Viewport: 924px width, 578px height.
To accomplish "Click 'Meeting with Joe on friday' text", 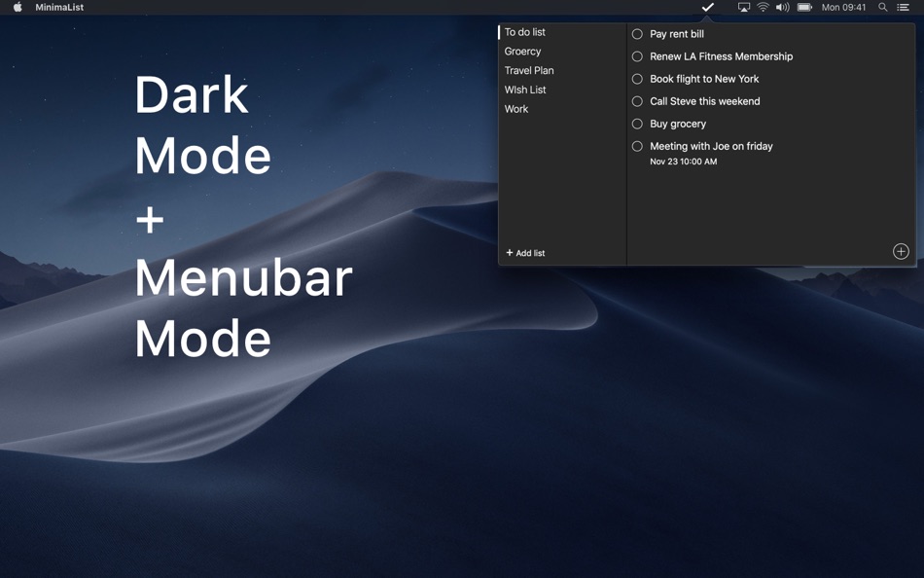I will (711, 146).
